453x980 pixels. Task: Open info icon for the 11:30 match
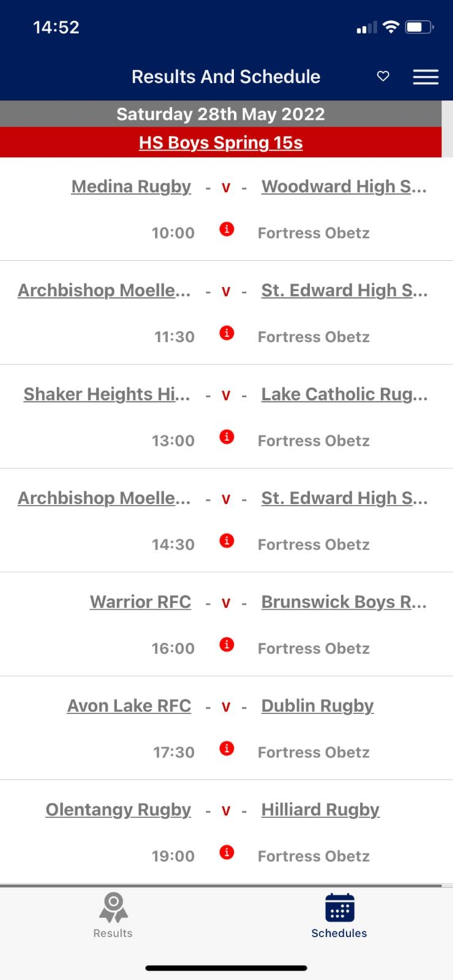coord(226,333)
